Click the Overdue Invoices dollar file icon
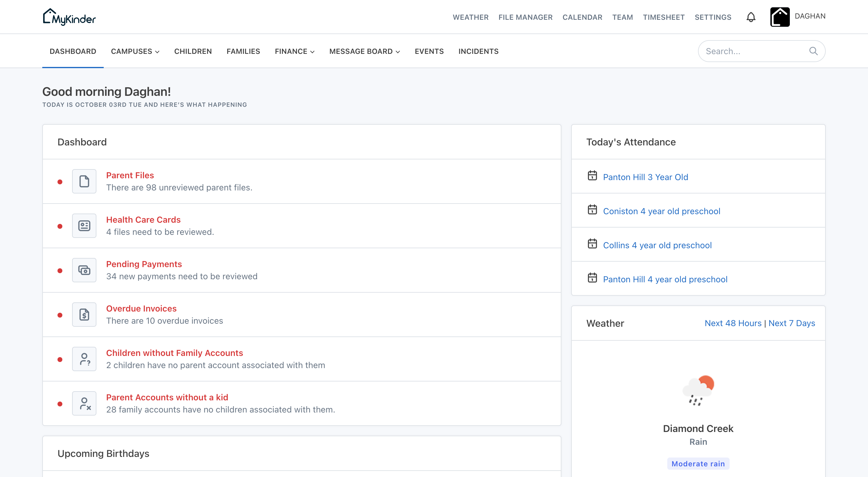868x477 pixels. pos(84,315)
